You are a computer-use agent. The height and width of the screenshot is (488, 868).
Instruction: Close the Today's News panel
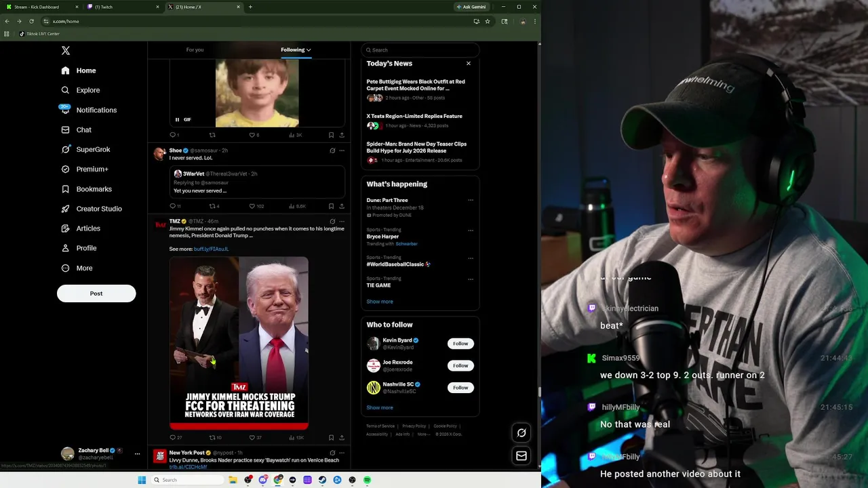[x=468, y=64]
